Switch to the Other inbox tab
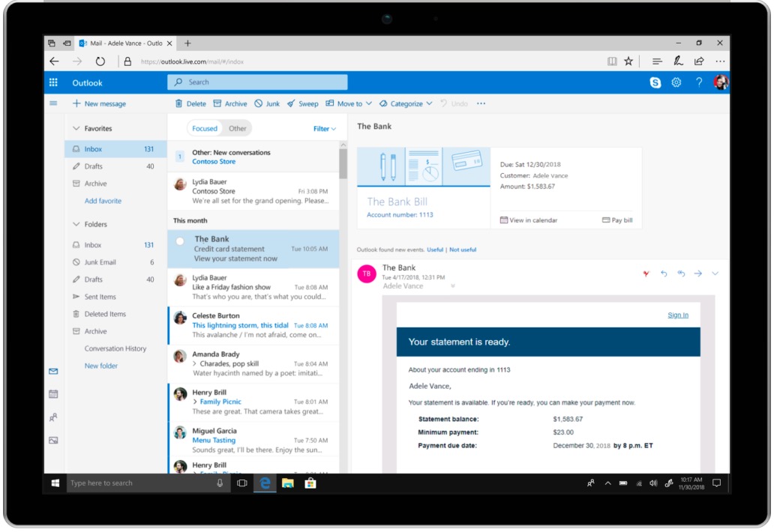 tap(237, 129)
